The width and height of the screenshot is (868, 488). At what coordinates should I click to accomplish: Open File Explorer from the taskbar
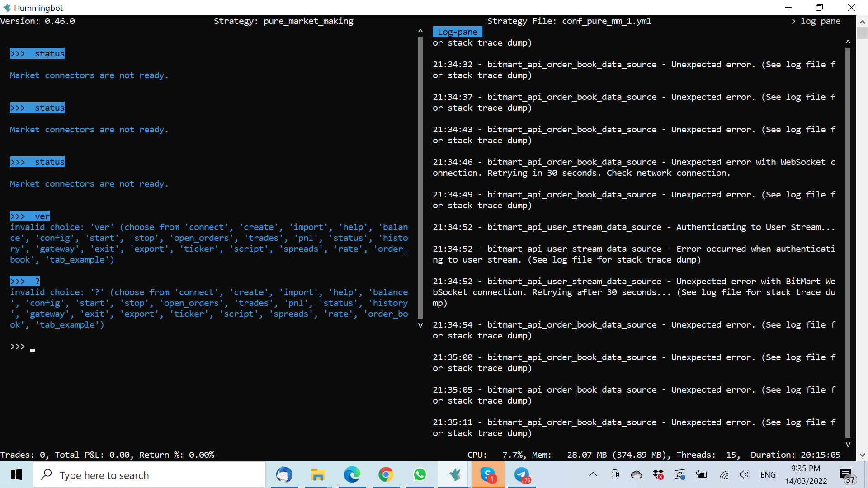pos(318,475)
